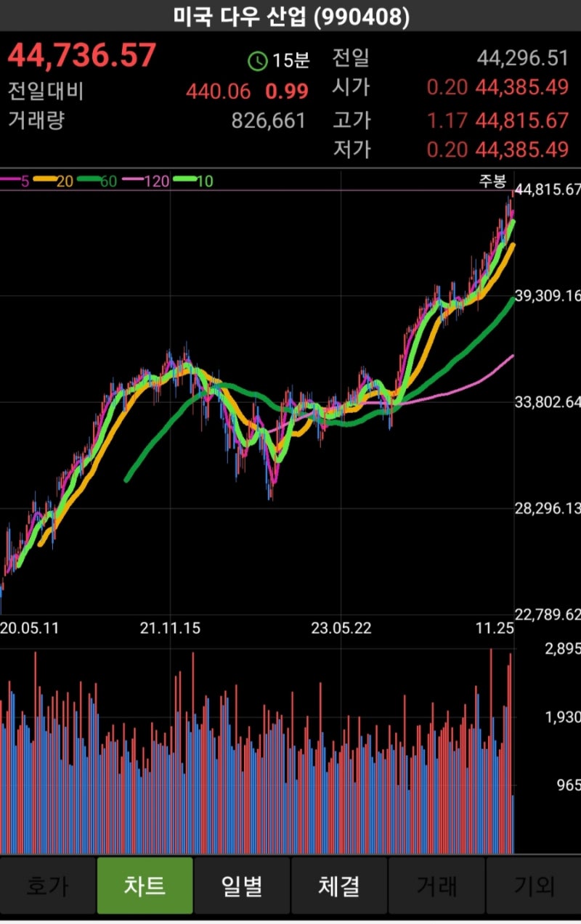The height and width of the screenshot is (924, 581).
Task: Open the 호가 tab
Action: tap(47, 886)
